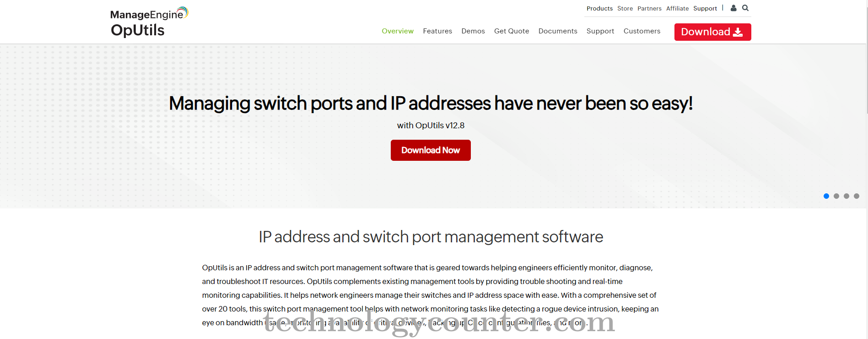The width and height of the screenshot is (868, 339).
Task: Go to the Store link
Action: pos(625,8)
